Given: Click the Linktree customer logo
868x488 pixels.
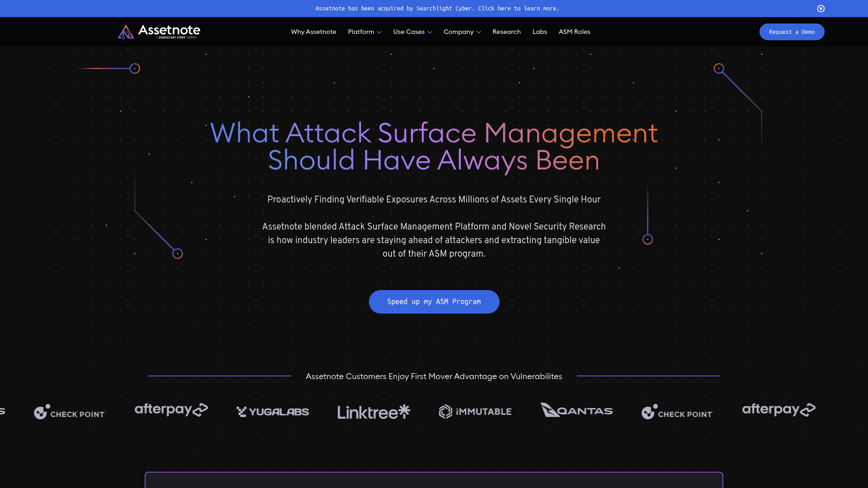Looking at the screenshot, I should pos(374,412).
